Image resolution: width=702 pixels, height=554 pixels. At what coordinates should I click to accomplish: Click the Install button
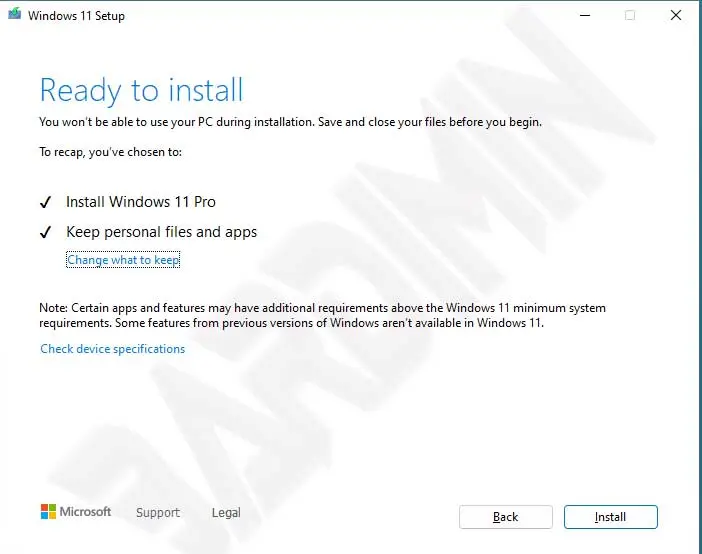pyautogui.click(x=611, y=517)
